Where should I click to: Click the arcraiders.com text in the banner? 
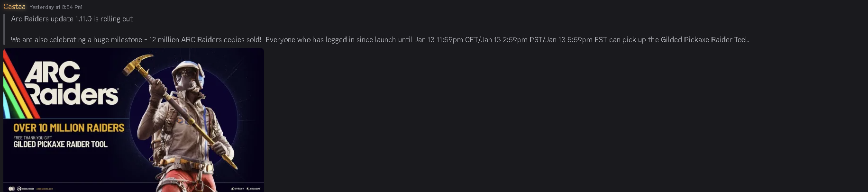click(x=45, y=189)
